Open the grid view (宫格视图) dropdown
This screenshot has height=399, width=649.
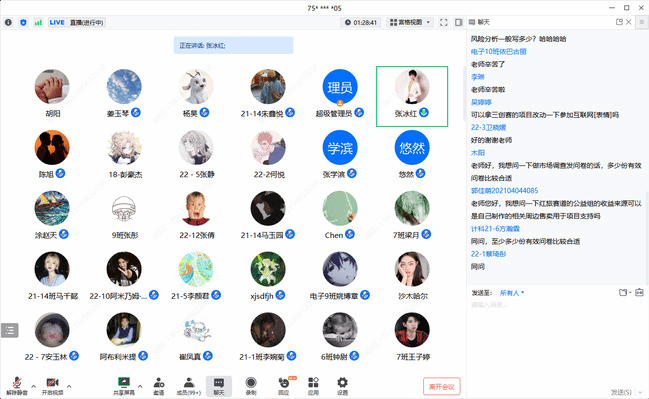410,22
